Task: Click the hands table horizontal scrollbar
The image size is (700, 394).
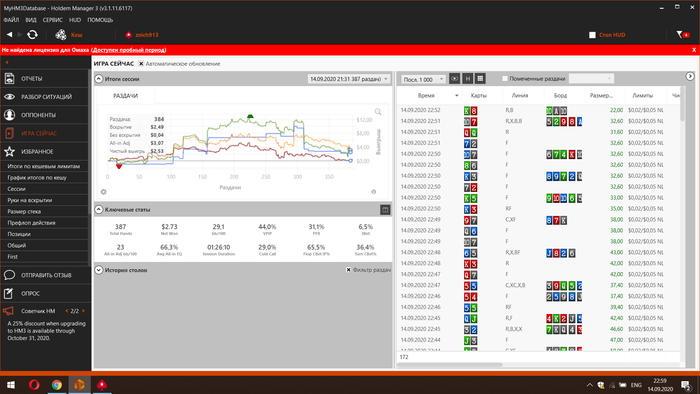Action: pos(450,365)
